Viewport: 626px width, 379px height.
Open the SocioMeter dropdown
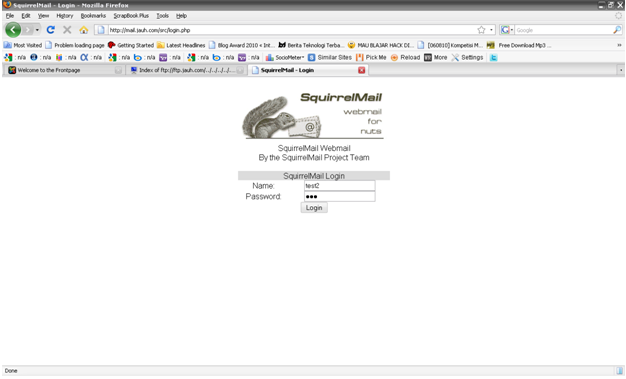point(285,58)
